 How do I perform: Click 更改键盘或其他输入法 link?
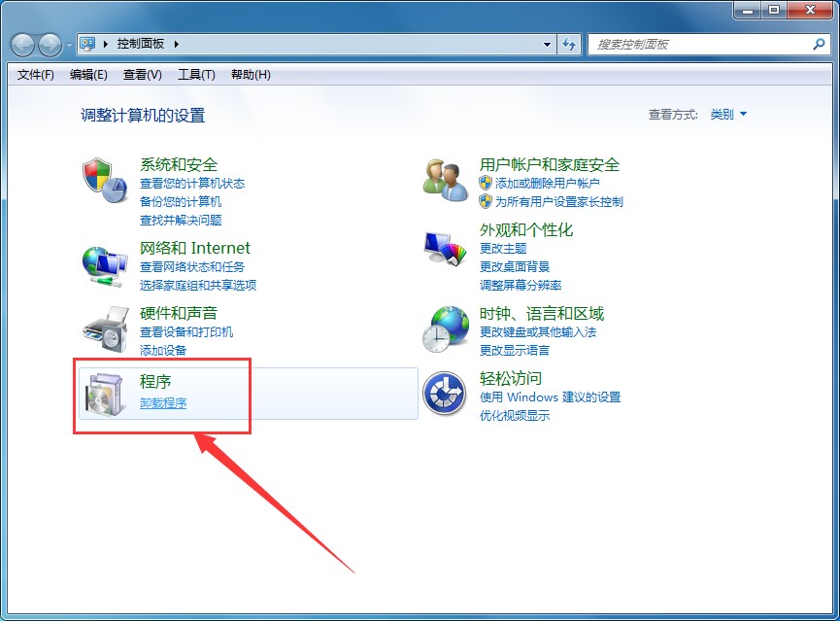coord(538,332)
